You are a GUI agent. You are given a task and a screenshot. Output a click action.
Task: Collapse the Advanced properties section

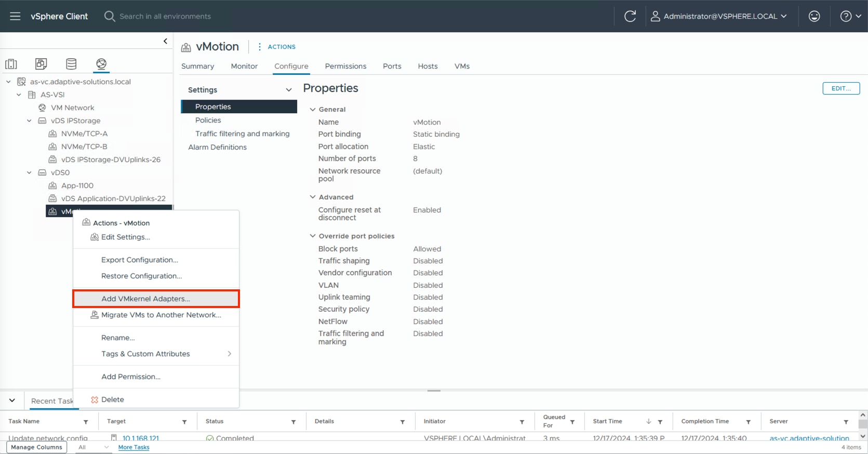(x=313, y=197)
